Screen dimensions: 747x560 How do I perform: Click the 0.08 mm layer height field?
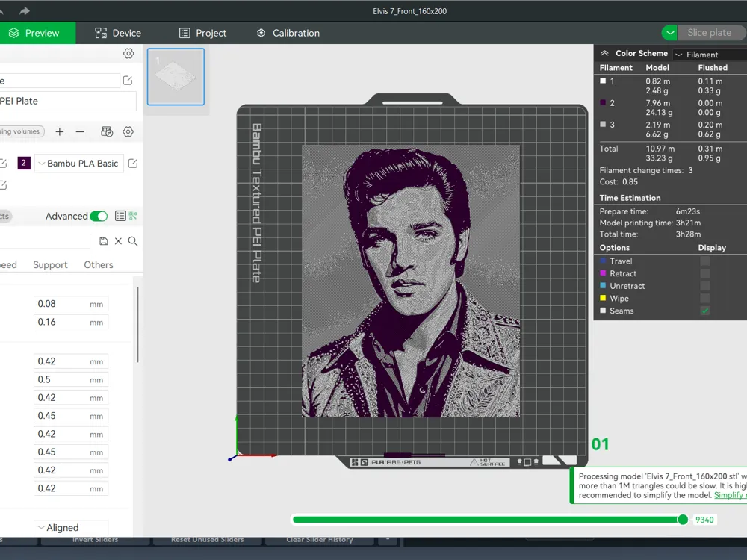point(71,304)
